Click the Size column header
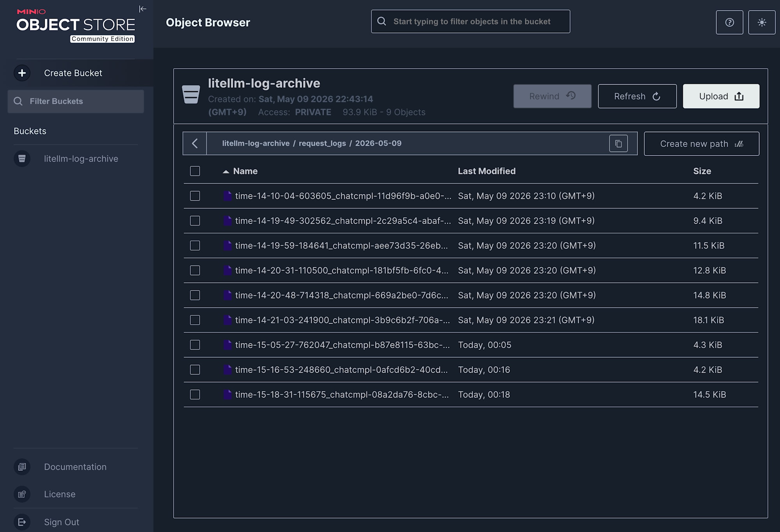The height and width of the screenshot is (532, 780). 702,171
